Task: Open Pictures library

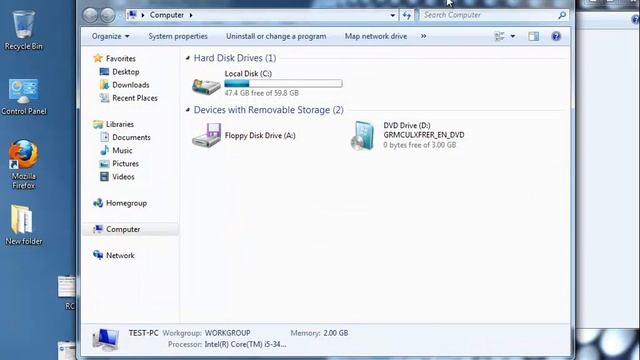Action: click(125, 163)
